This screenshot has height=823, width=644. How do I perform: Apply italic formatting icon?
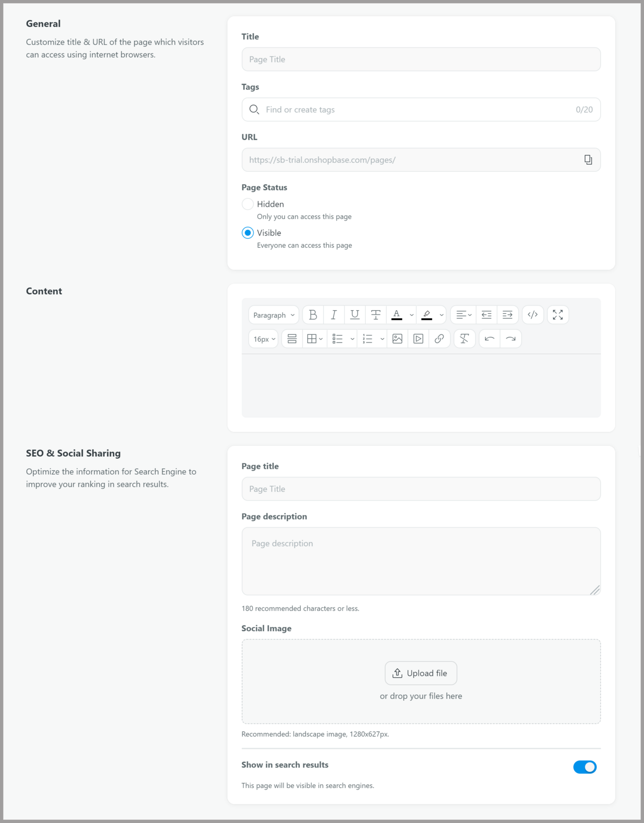point(334,315)
